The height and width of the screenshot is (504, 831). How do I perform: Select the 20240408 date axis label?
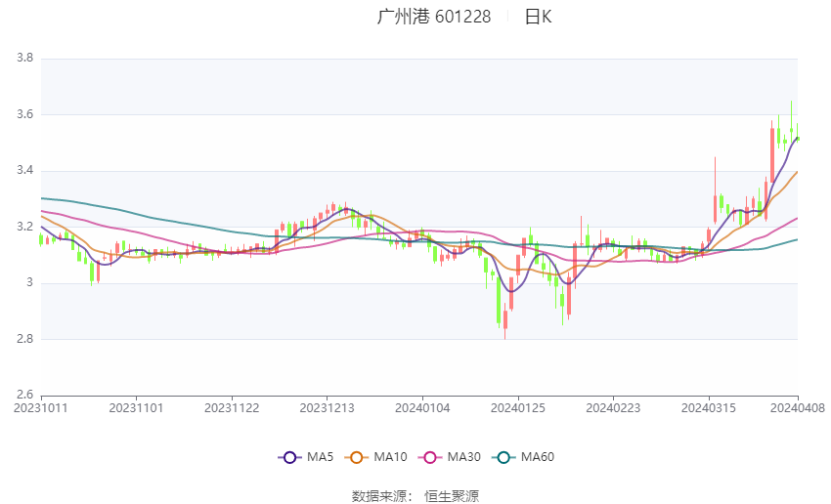[x=798, y=408]
